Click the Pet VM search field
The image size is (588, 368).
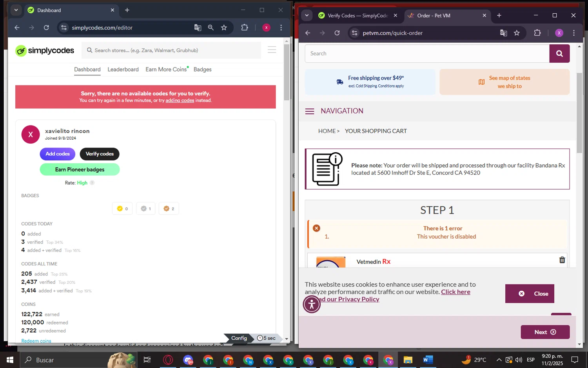click(427, 53)
